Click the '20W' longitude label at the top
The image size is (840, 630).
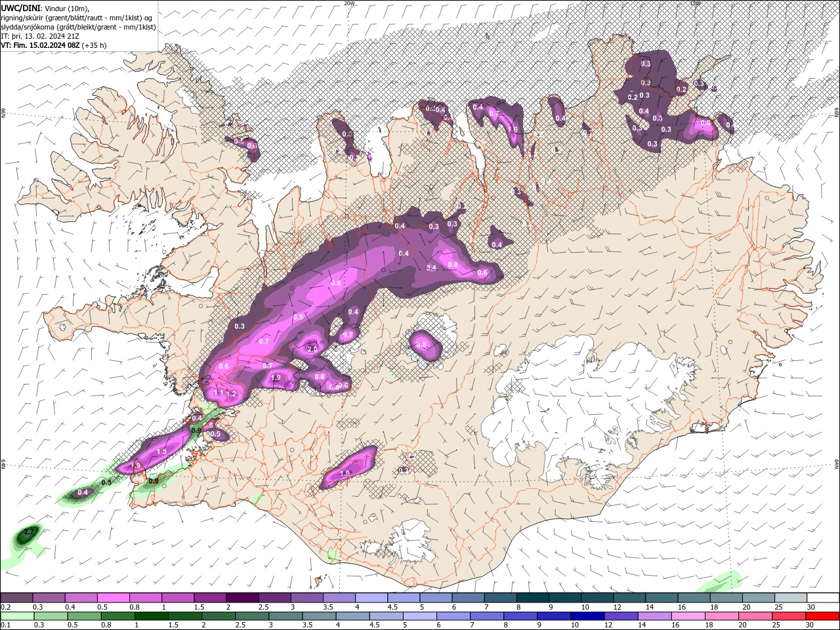(x=349, y=3)
